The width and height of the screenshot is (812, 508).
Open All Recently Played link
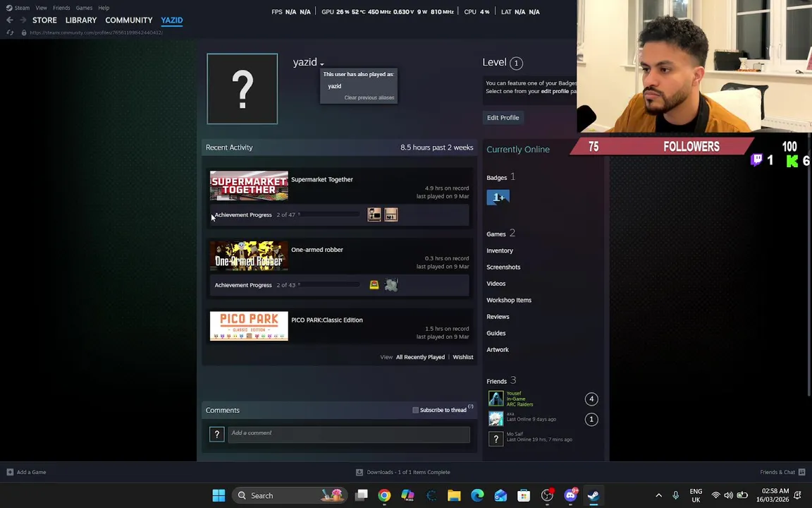(421, 357)
